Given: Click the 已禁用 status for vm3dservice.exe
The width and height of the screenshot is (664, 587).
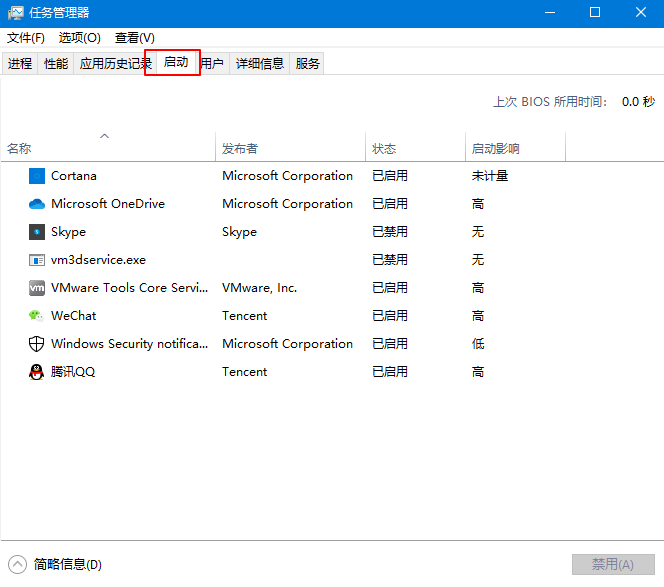Looking at the screenshot, I should pyautogui.click(x=390, y=260).
